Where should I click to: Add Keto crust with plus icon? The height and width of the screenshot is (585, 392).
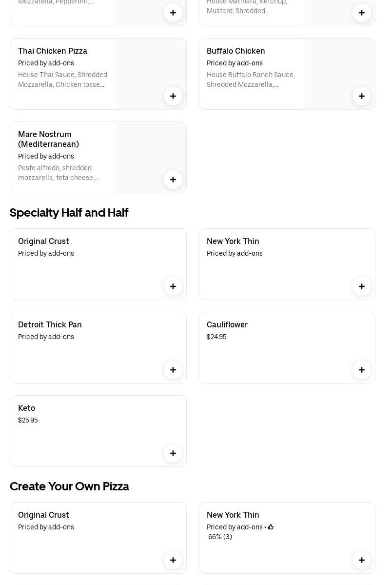(173, 453)
